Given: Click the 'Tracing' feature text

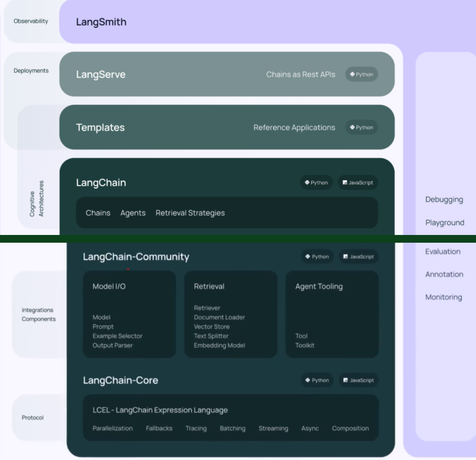Looking at the screenshot, I should [196, 428].
